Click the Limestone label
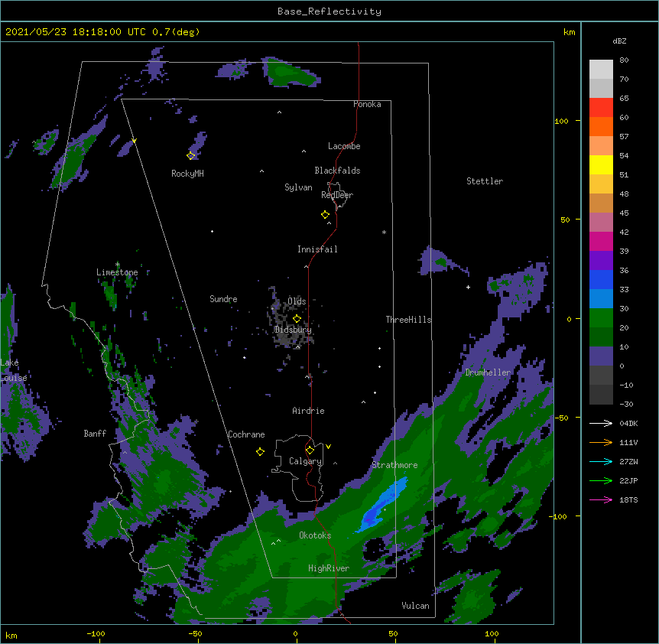The height and width of the screenshot is (644, 659). 117,272
